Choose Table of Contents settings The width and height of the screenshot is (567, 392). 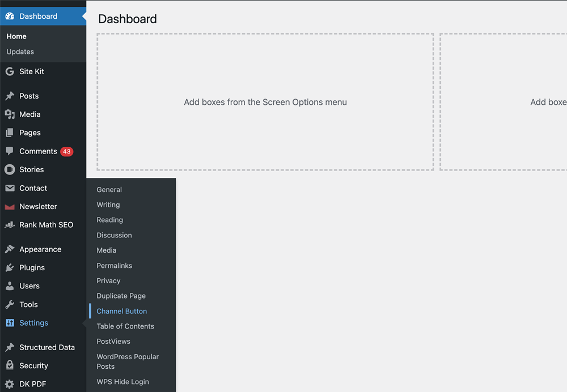point(125,326)
